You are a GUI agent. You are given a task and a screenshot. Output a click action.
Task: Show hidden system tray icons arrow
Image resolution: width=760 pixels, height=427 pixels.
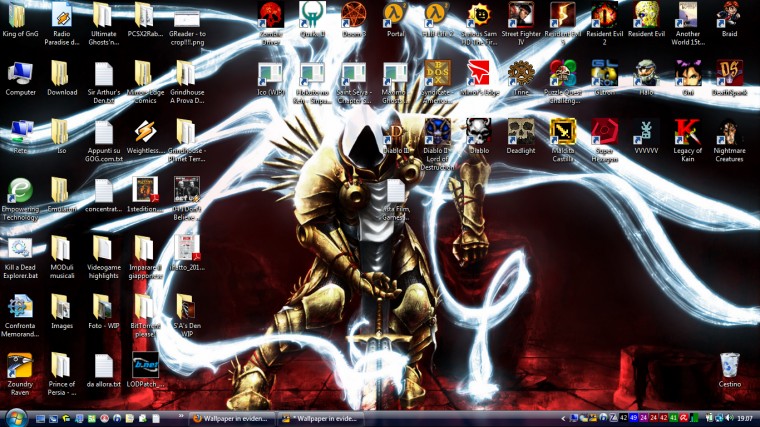point(563,418)
